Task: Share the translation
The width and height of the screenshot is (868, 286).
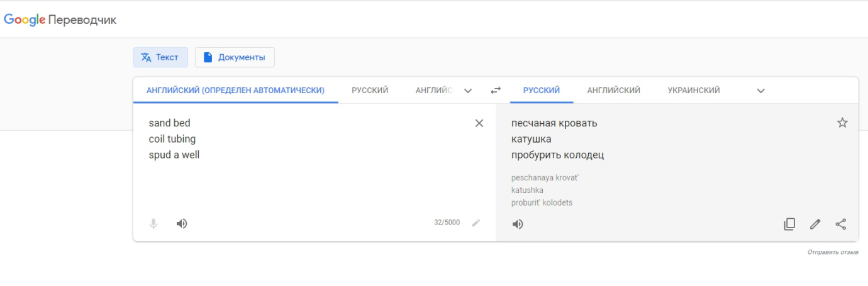Action: pos(841,224)
